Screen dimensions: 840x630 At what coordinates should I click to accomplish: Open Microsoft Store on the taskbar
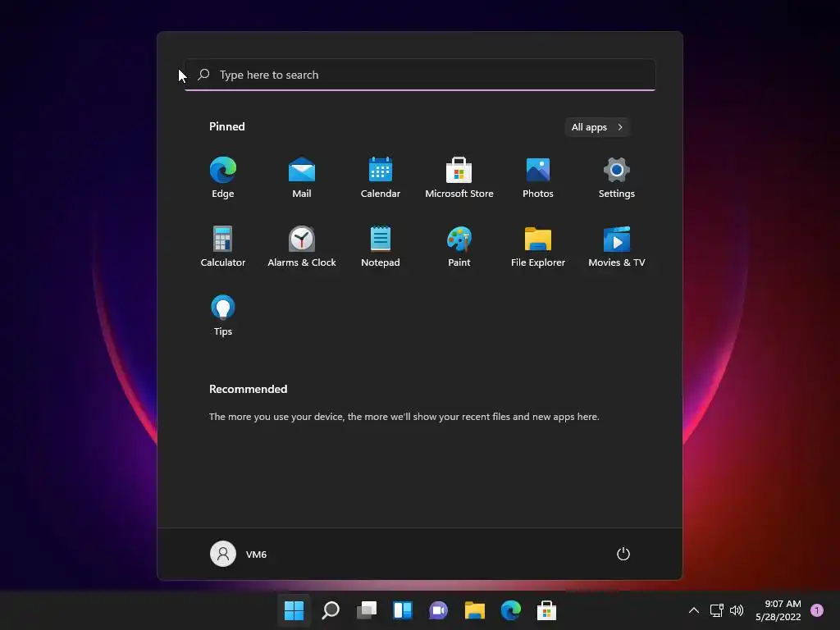click(x=546, y=610)
